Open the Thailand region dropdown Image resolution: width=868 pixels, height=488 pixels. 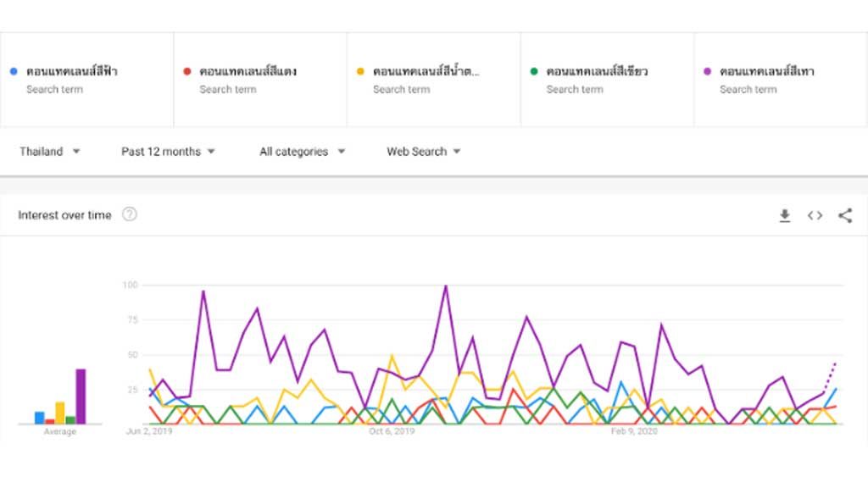[50, 152]
